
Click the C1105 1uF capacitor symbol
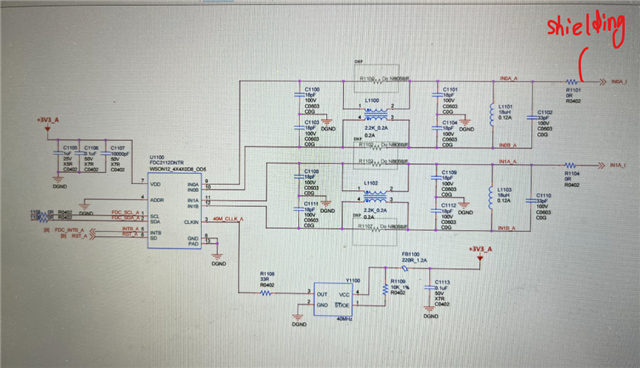coord(58,153)
